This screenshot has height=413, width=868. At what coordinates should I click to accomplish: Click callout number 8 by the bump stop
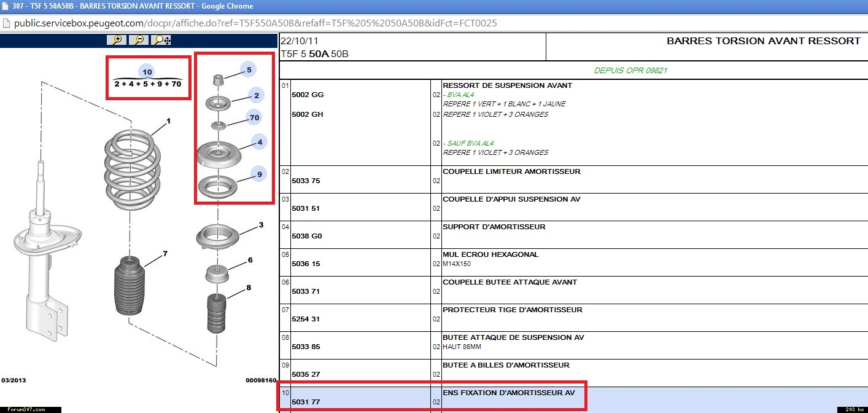pyautogui.click(x=249, y=287)
